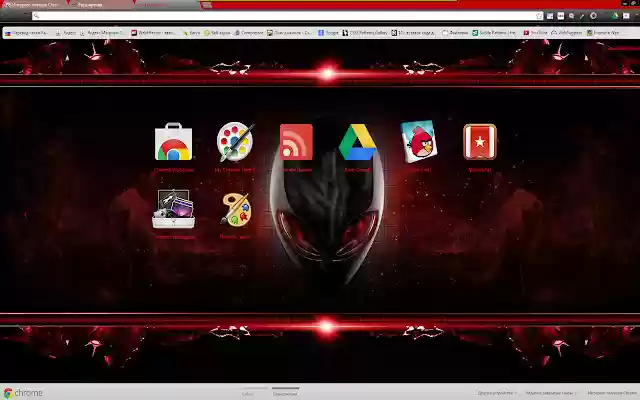This screenshot has width=640, height=400.
Task: Open the Google bookmark with blue icon
Action: [x=328, y=33]
